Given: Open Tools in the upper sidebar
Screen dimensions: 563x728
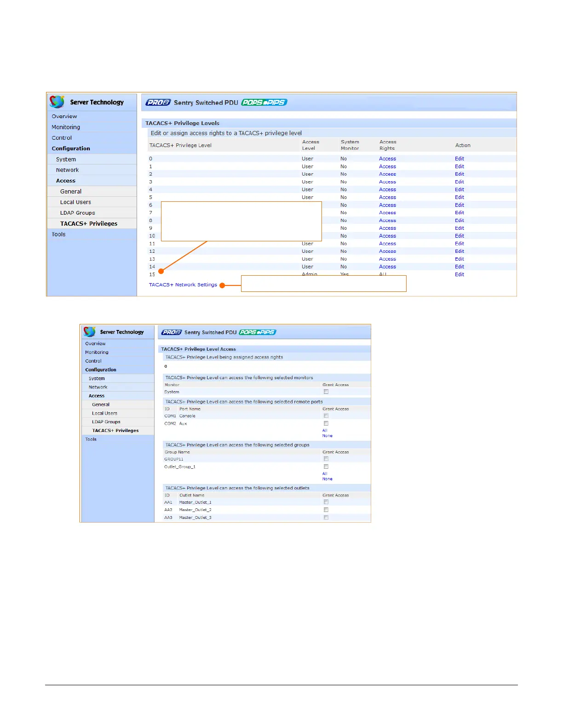Looking at the screenshot, I should (58, 234).
